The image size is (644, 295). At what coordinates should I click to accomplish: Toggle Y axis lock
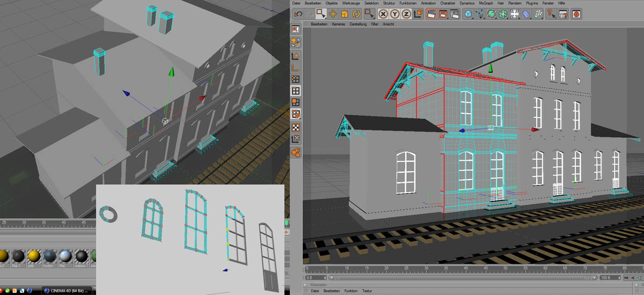(x=396, y=14)
